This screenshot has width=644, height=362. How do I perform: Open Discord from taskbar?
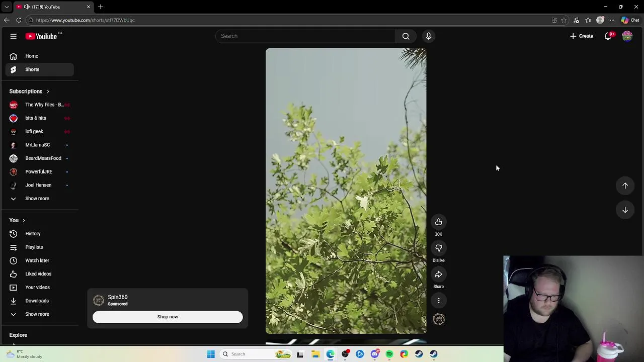(x=375, y=354)
